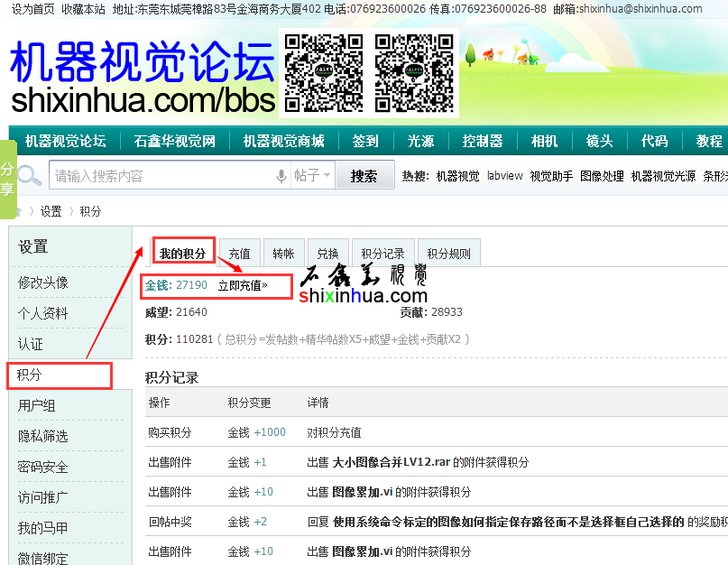The image size is (728, 565).
Task: Click the first QR code image
Action: [x=323, y=72]
